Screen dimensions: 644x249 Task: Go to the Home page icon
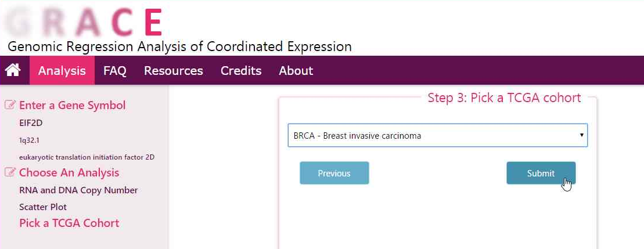[x=13, y=70]
